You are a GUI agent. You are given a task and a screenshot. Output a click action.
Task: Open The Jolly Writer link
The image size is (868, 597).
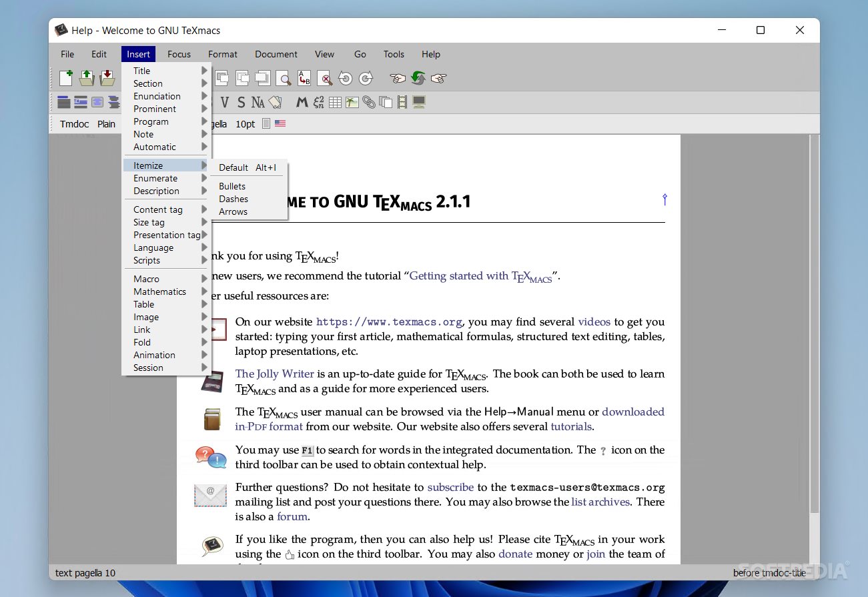pos(274,374)
